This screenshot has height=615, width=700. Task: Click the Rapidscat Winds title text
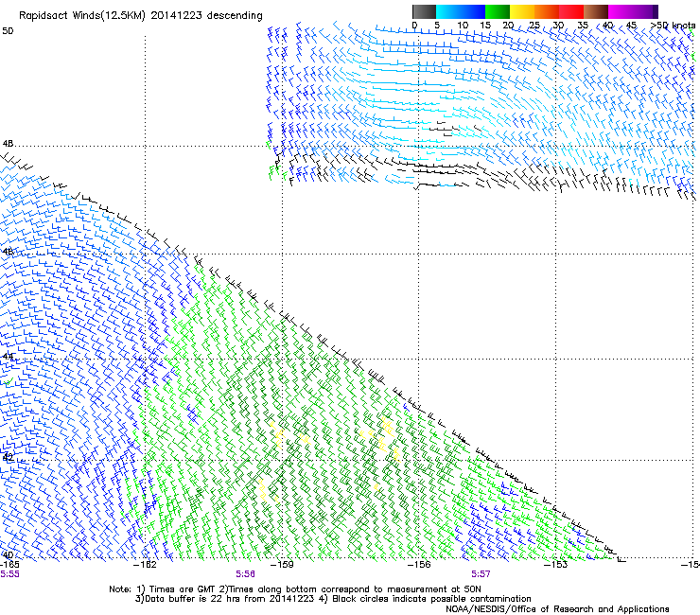[141, 15]
